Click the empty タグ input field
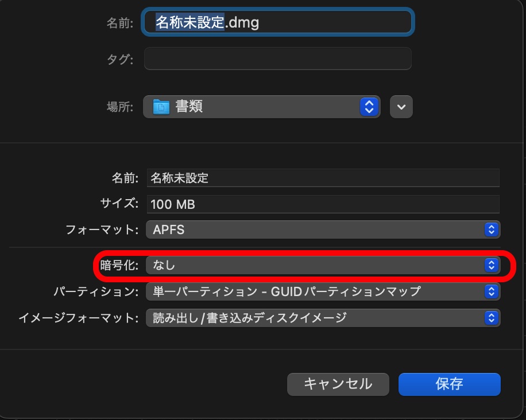This screenshot has width=526, height=420. [278, 59]
